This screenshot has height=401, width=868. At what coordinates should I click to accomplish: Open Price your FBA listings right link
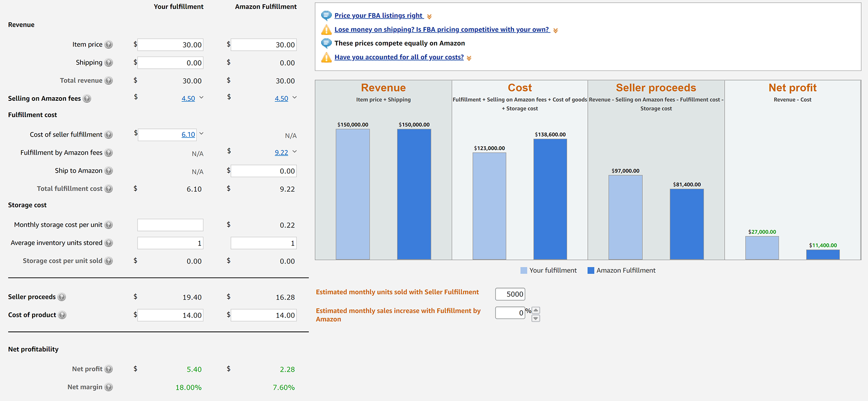click(x=379, y=16)
